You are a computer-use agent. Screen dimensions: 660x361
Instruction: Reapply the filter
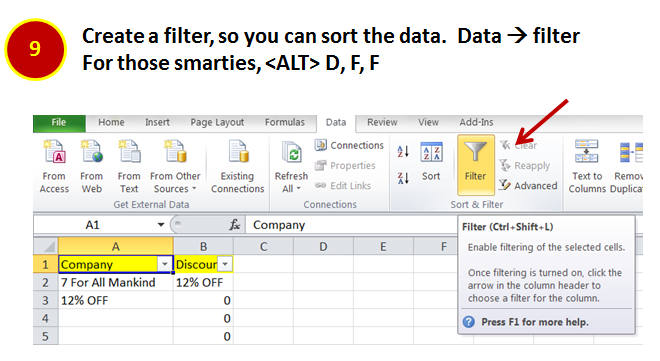[x=524, y=166]
